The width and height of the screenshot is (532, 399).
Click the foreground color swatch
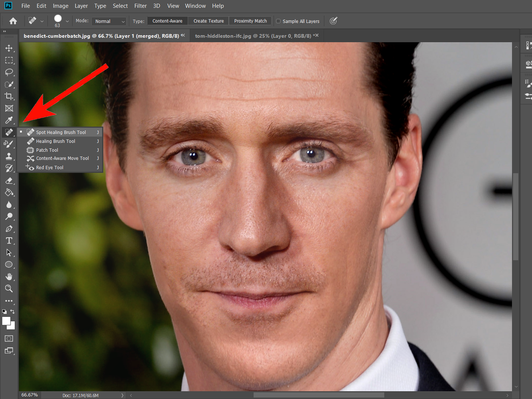[6, 321]
